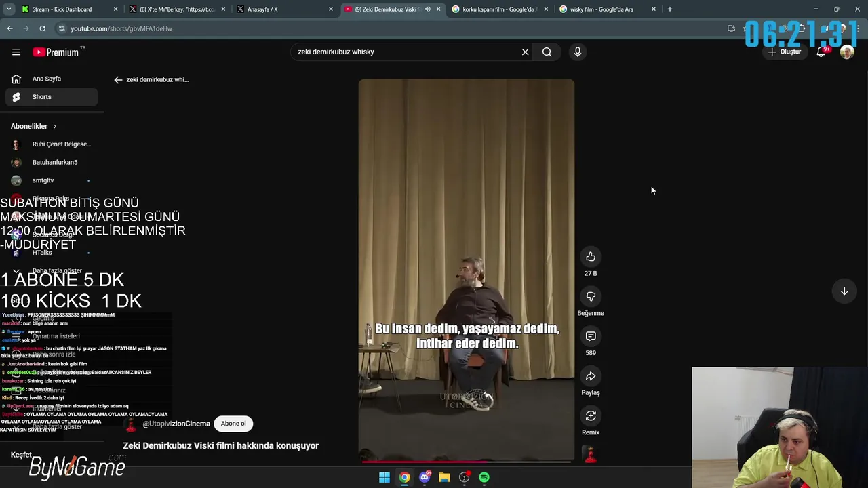Like the Short with thumbs up
The image size is (868, 488).
tap(591, 257)
